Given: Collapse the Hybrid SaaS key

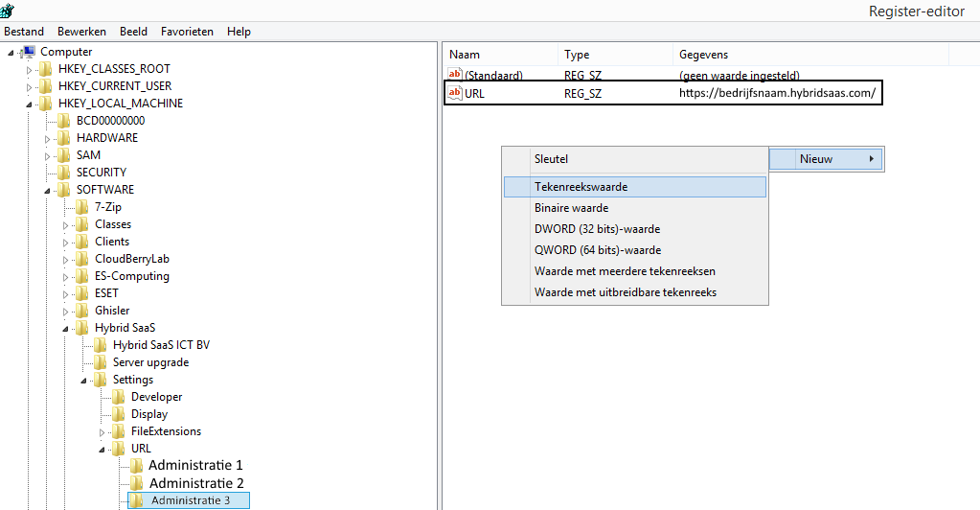Looking at the screenshot, I should pos(66,328).
